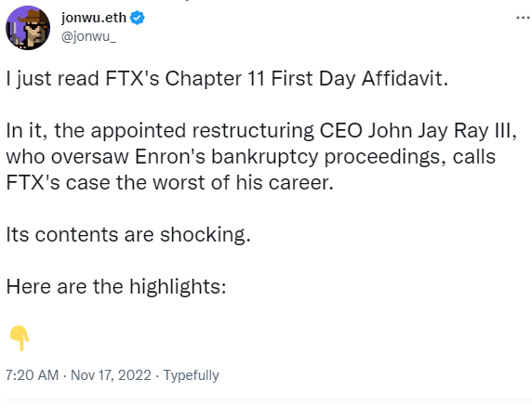
Task: Click the name John Jay Ray III
Action: (x=442, y=131)
